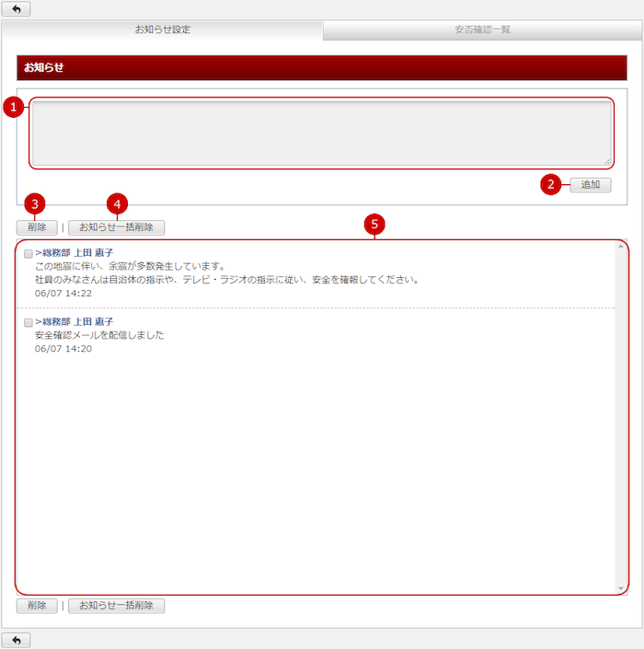Click the notice list scrollbar down arrow
Screen dimensions: 644x649
[x=621, y=588]
